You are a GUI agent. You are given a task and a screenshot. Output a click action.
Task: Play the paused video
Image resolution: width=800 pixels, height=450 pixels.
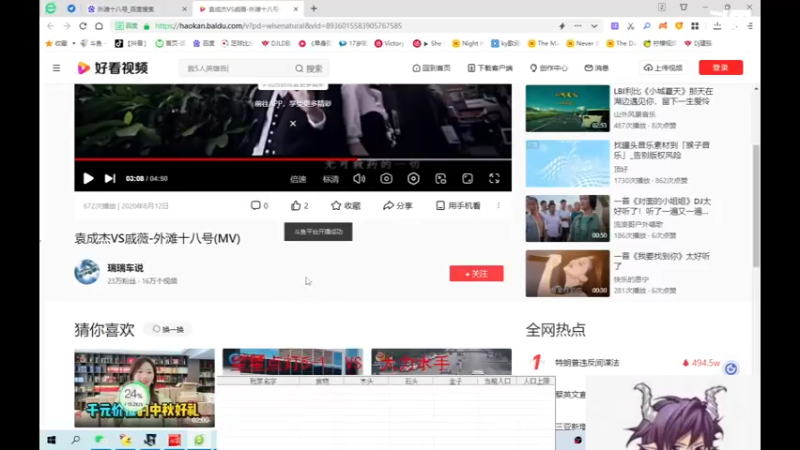coord(88,179)
